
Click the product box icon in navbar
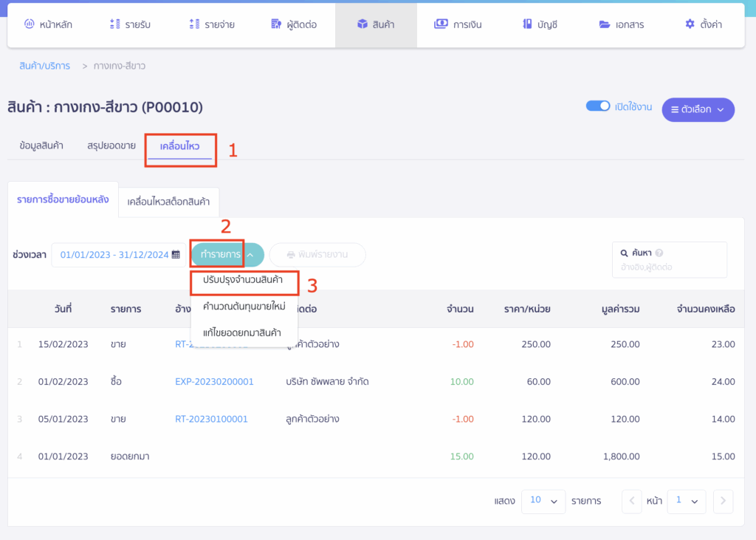[362, 24]
